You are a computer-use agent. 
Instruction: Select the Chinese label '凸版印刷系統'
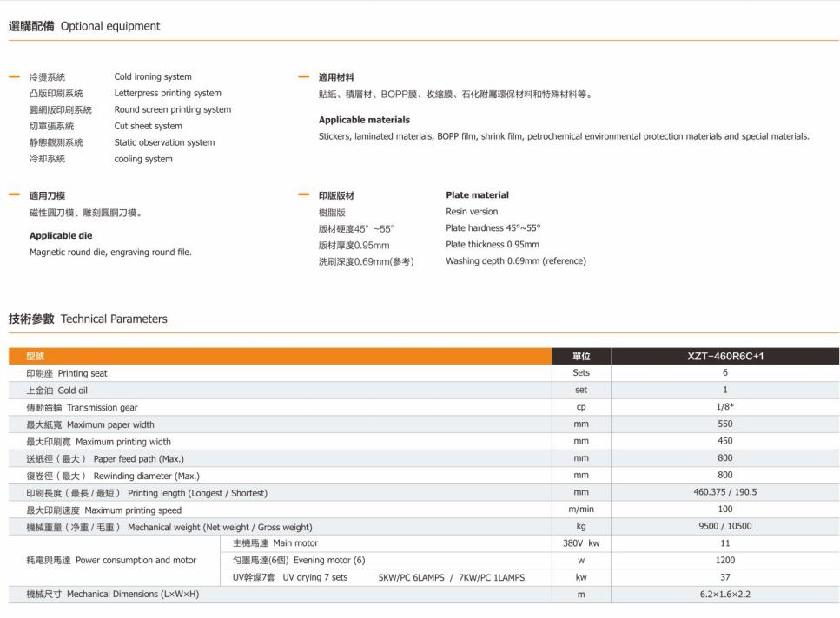[x=56, y=94]
